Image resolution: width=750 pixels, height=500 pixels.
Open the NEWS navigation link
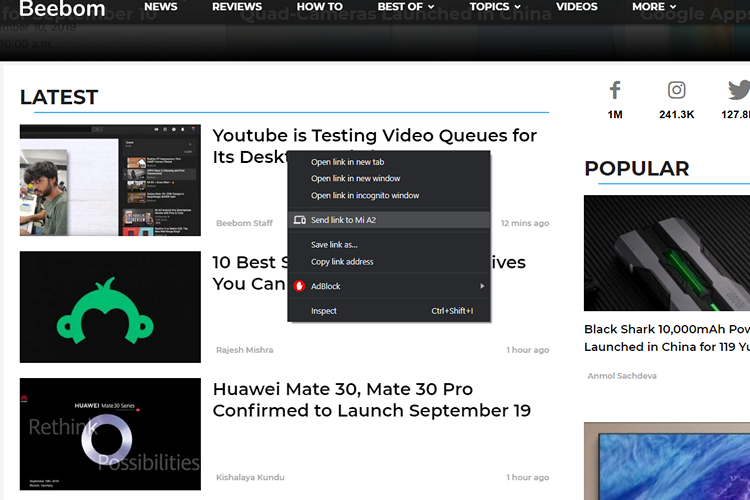click(160, 7)
